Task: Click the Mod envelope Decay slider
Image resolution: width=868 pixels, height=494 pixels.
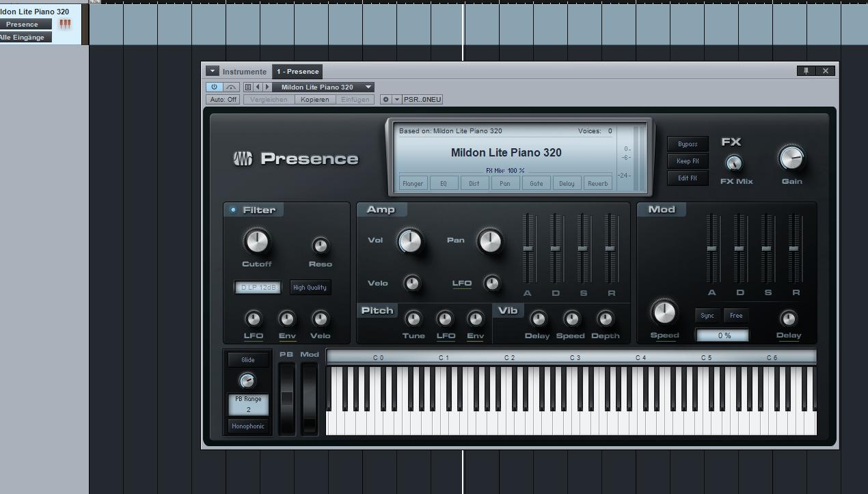Action: [739, 248]
